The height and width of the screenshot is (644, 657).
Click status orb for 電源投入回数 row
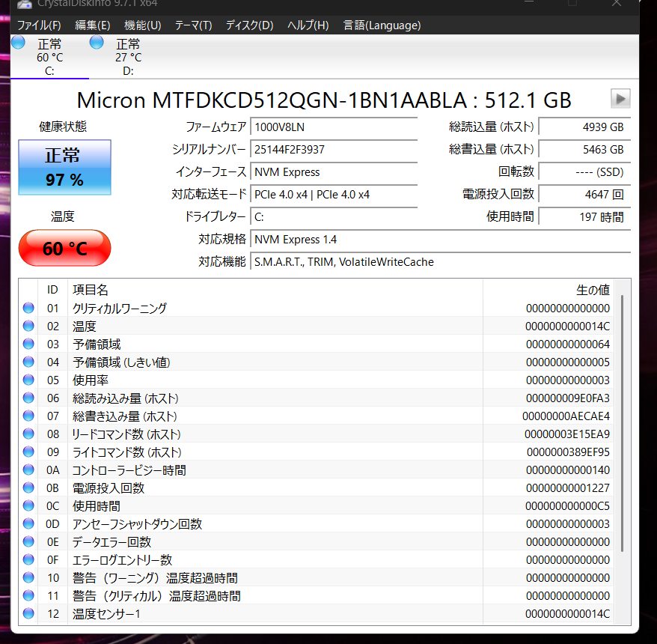pos(29,487)
